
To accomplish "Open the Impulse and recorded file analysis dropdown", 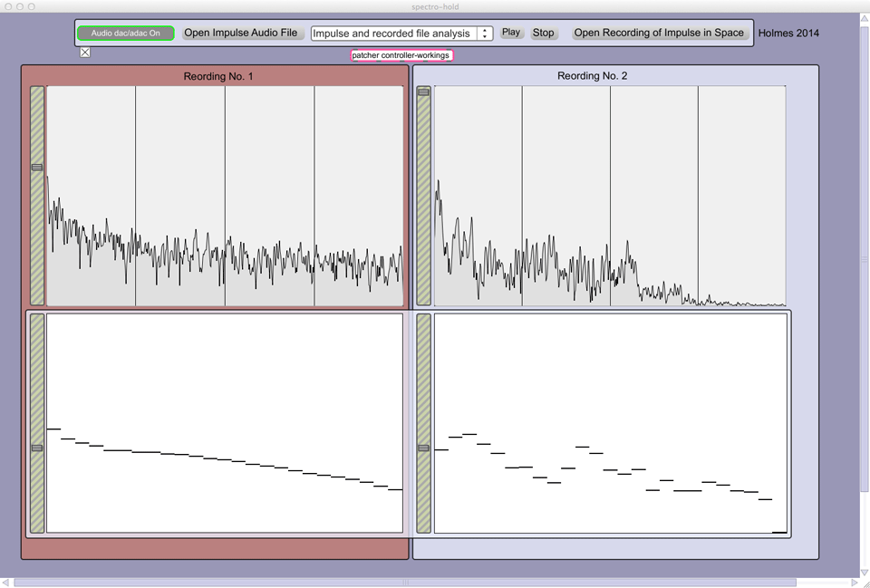I will (401, 34).
